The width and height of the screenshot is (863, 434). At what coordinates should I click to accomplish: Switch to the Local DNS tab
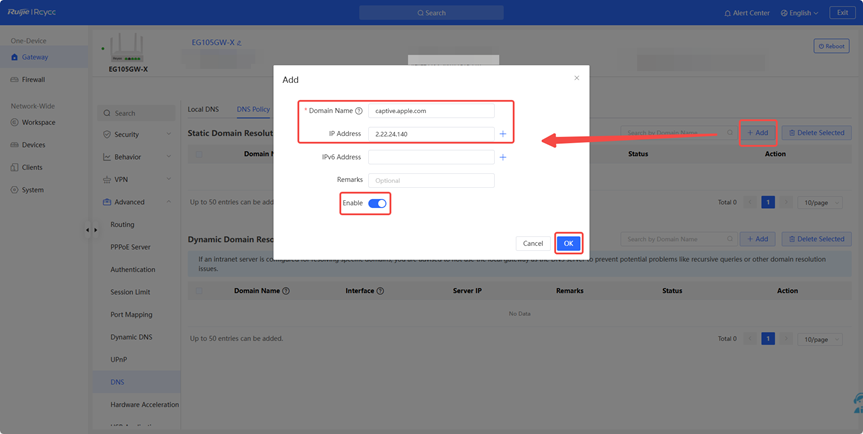(x=204, y=109)
